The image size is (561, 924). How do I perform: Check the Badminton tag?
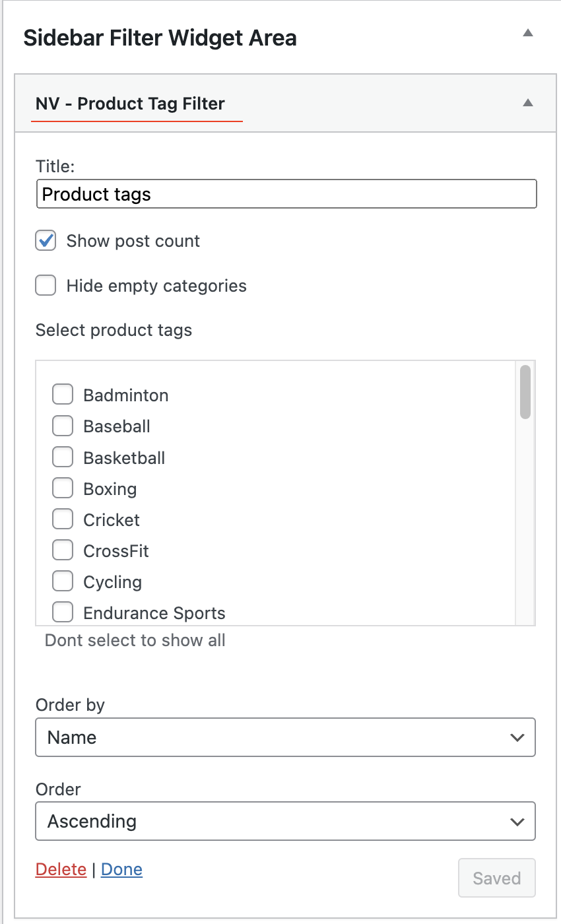tap(63, 395)
